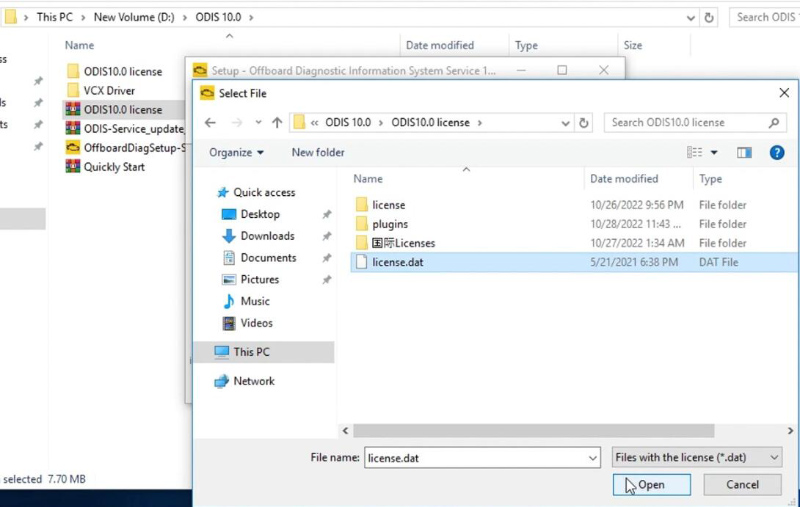Select Pictures in navigation pane
The image size is (800, 507).
(250, 280)
